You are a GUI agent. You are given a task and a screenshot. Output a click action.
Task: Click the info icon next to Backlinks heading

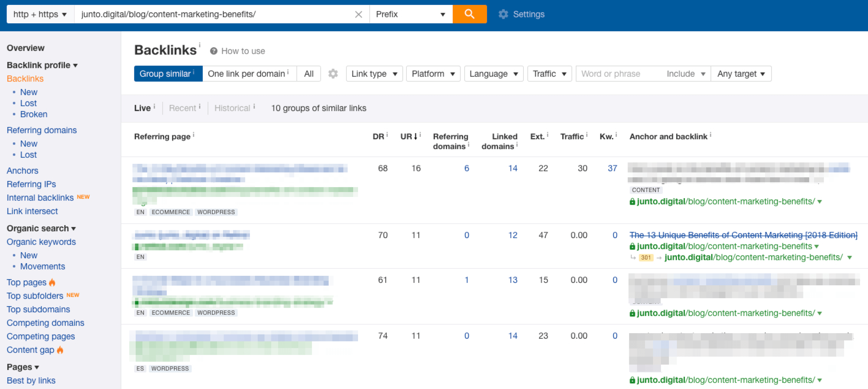click(200, 44)
